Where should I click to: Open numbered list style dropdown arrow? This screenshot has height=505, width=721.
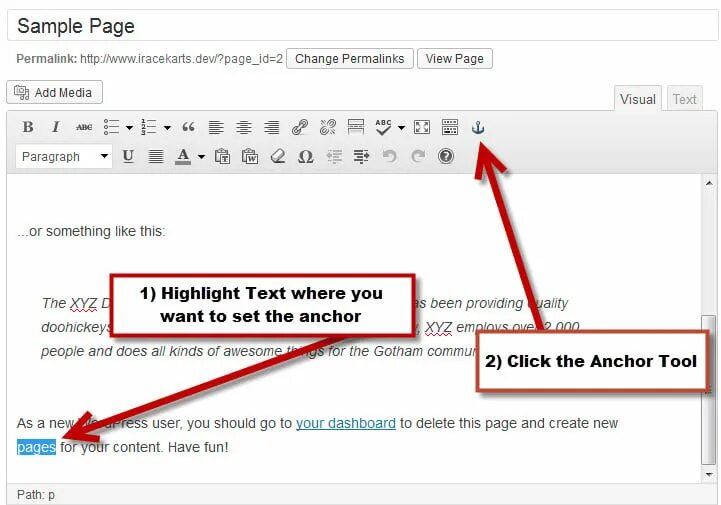(x=167, y=128)
